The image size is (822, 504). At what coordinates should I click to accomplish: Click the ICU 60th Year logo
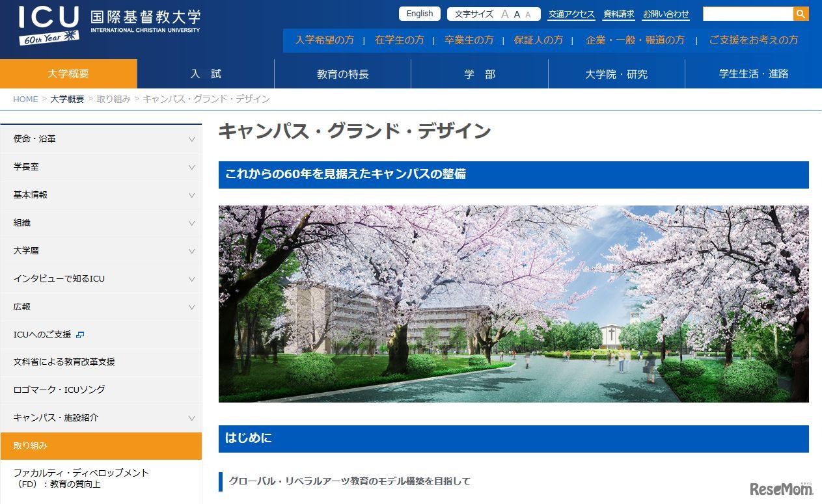tap(49, 25)
